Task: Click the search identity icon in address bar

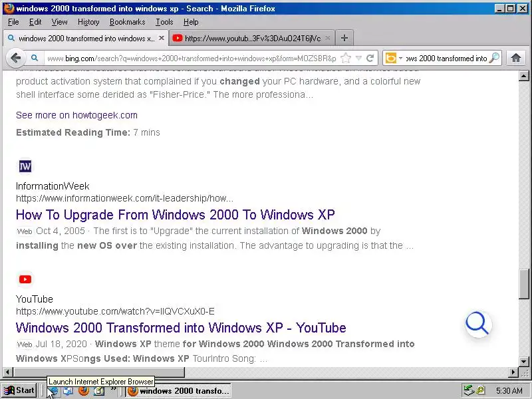Action: coord(35,58)
